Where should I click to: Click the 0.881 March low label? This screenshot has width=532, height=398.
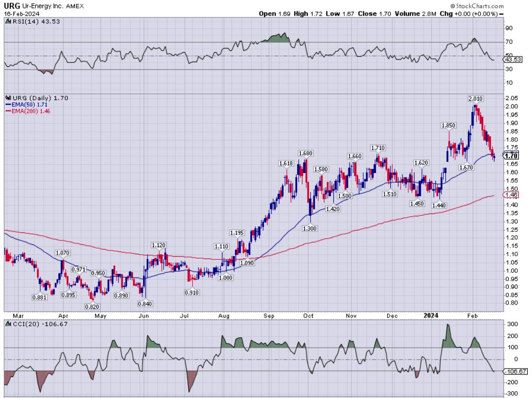click(x=39, y=297)
